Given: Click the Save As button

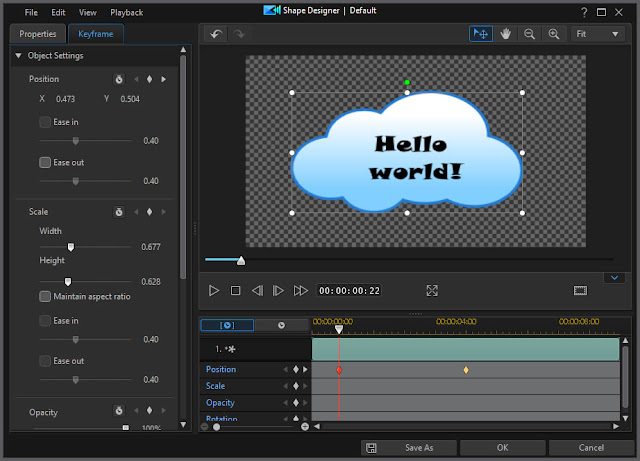Looking at the screenshot, I should [409, 448].
